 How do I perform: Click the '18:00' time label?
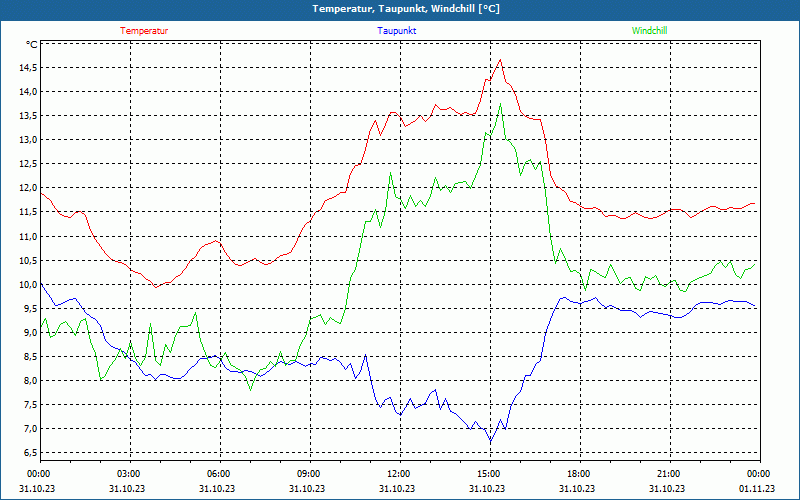coord(579,474)
